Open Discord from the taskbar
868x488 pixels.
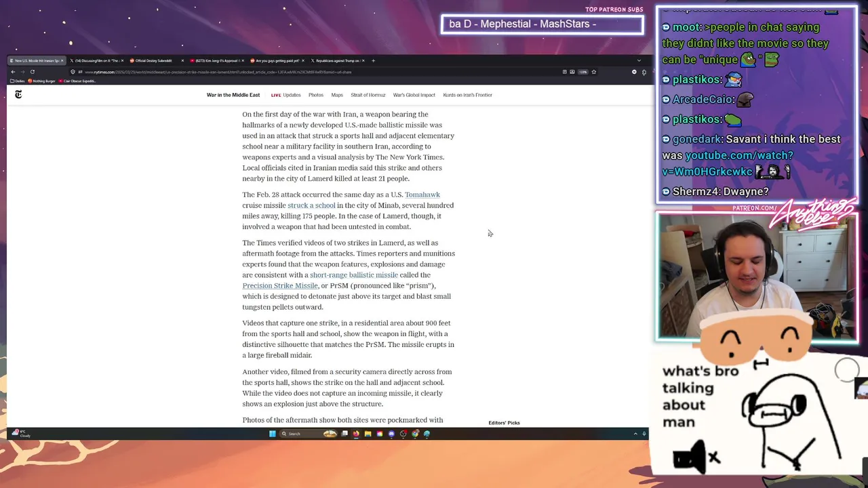(391, 434)
